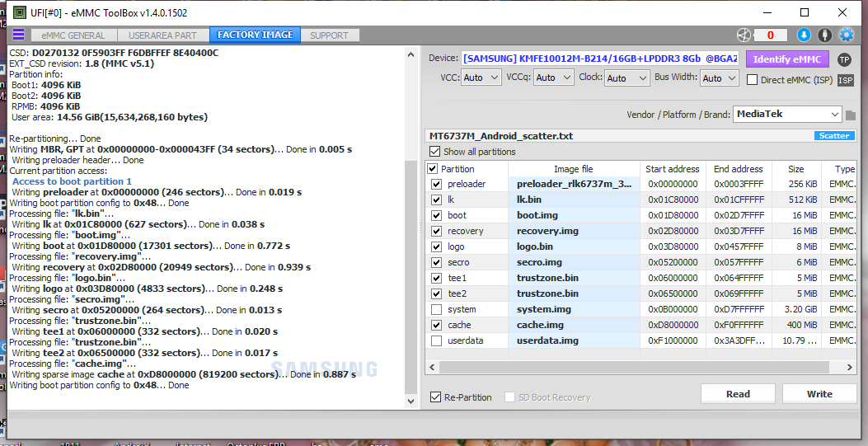Viewport: 868px width, 446px height.
Task: Click the blue Scatter label button
Action: (x=833, y=135)
